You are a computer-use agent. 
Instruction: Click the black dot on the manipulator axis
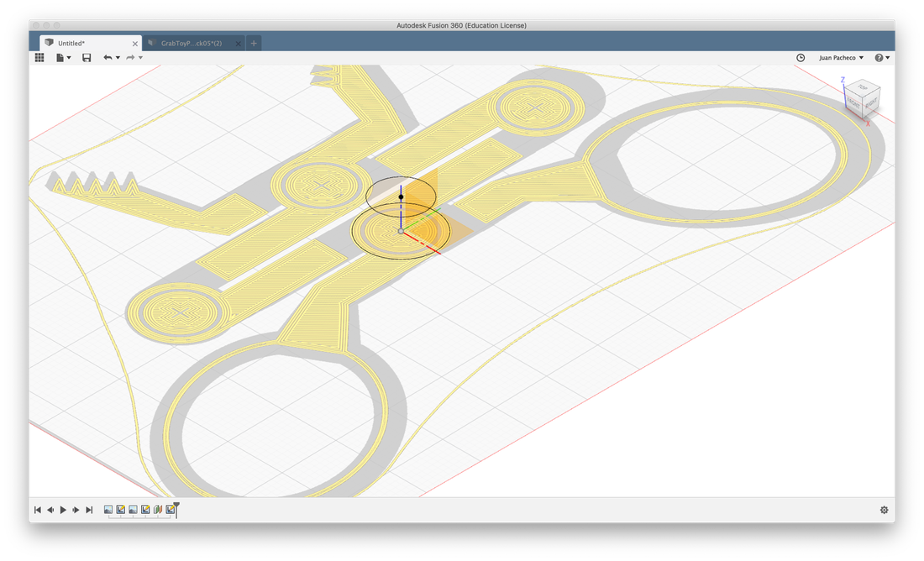click(401, 197)
